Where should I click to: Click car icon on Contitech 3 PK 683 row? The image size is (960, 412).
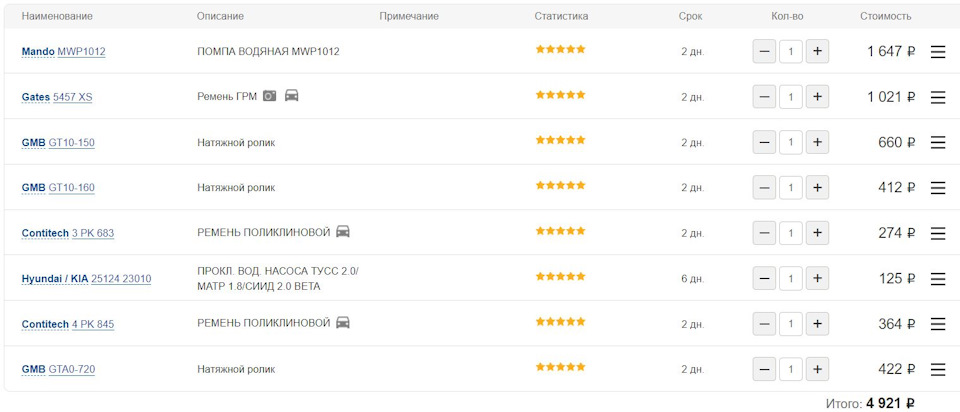[343, 232]
